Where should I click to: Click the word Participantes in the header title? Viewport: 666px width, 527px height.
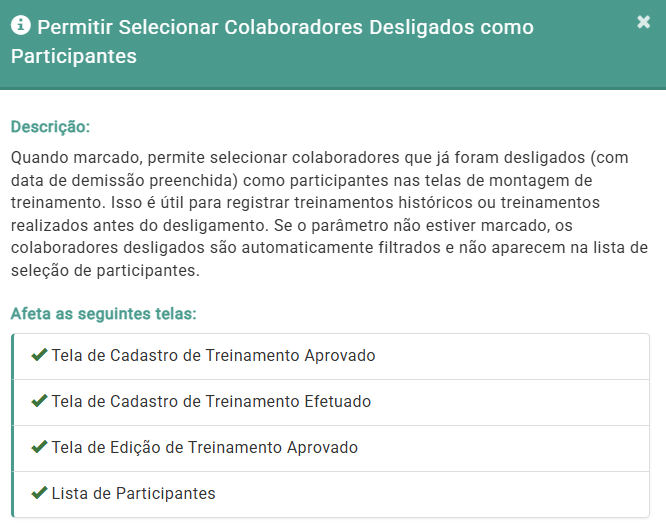pyautogui.click(x=74, y=57)
